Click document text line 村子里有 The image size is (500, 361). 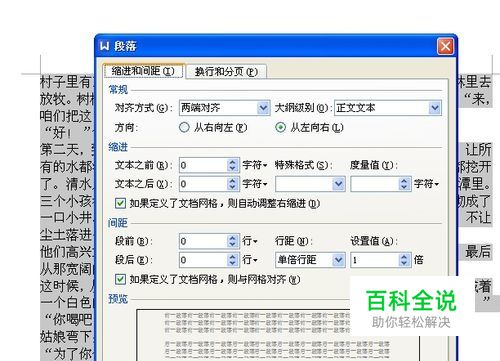pos(66,82)
